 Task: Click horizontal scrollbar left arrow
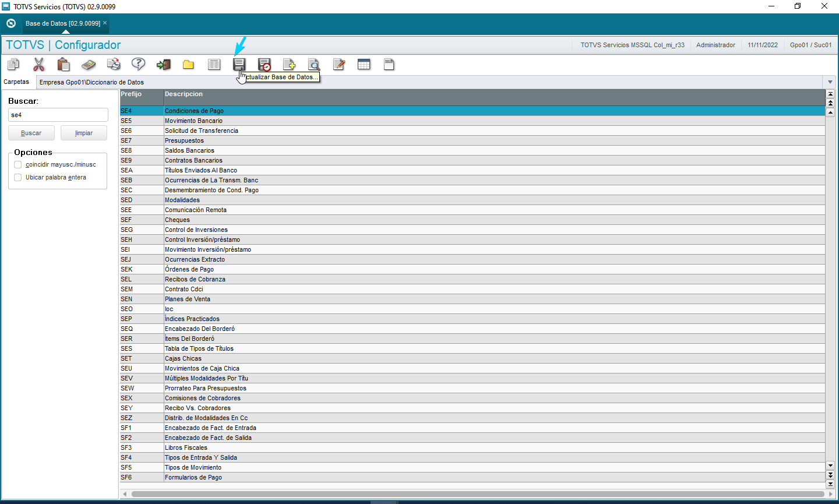tap(124, 494)
